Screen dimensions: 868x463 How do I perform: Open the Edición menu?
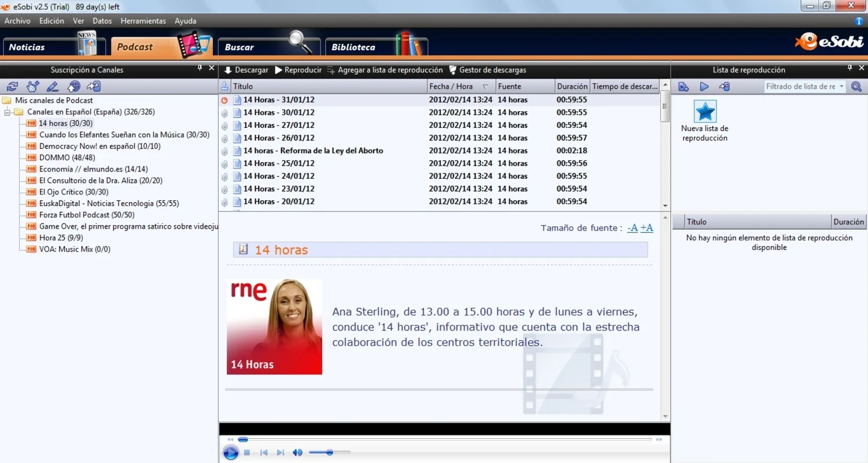(x=51, y=21)
